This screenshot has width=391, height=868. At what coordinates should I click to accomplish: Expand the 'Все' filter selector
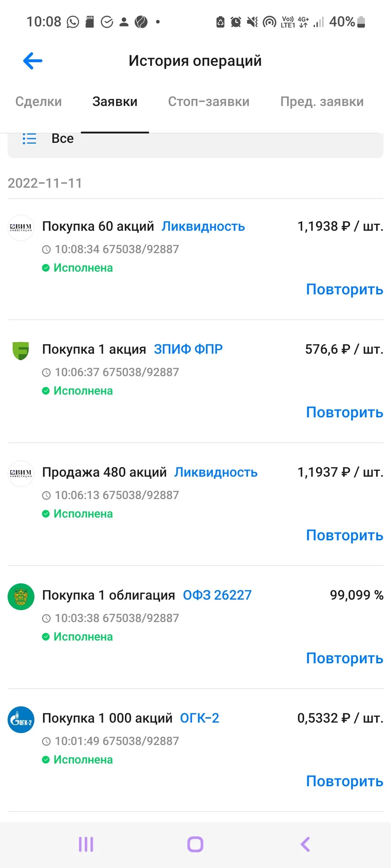tap(195, 145)
